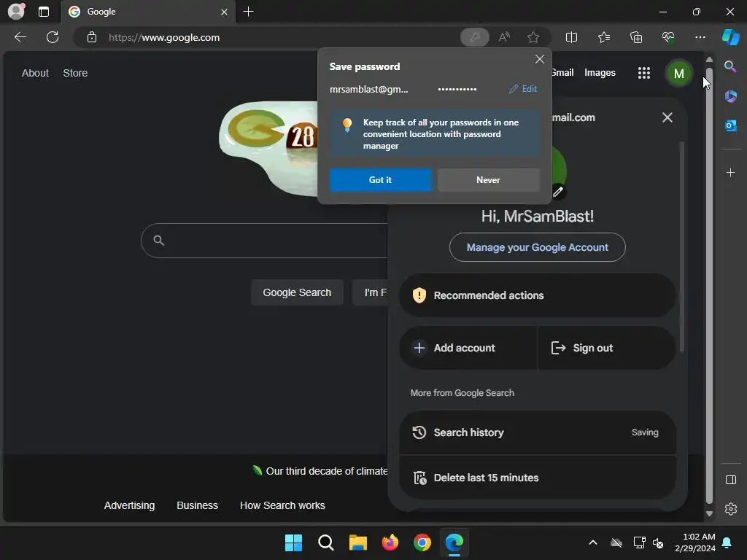
Task: Open notifications bell in the taskbar
Action: (x=727, y=542)
